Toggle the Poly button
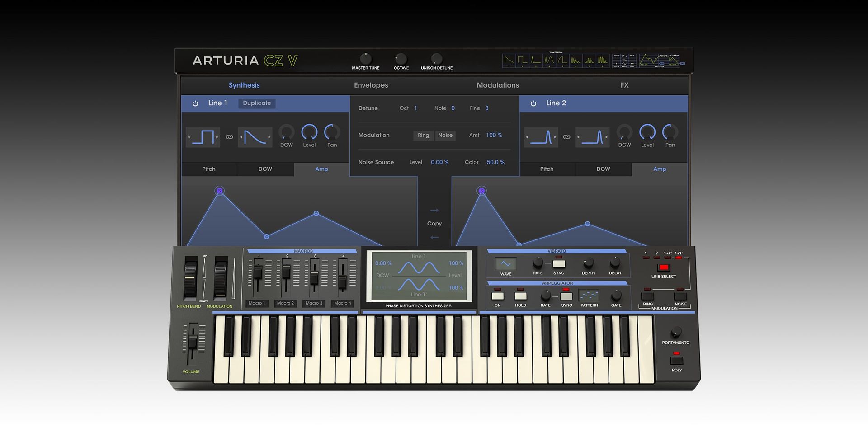This screenshot has width=868, height=427. (676, 361)
